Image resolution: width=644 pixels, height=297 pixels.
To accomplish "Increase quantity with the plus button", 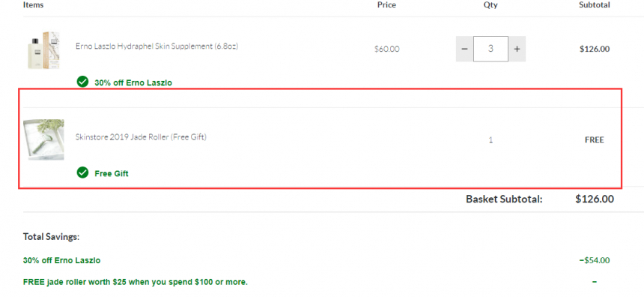I will [x=517, y=49].
